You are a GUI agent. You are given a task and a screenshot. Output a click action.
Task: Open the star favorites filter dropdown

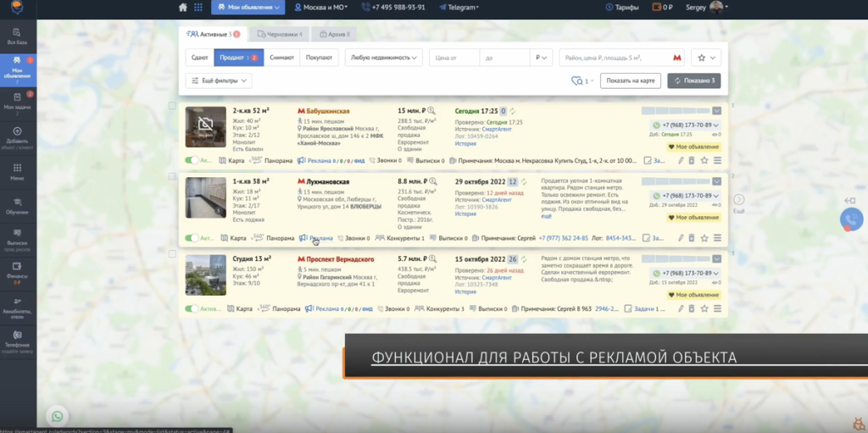[706, 58]
